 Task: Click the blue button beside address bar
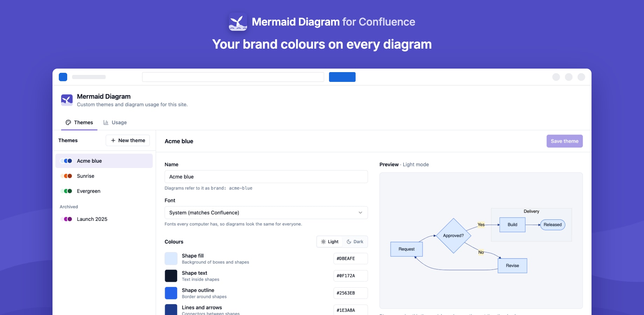[x=342, y=77]
